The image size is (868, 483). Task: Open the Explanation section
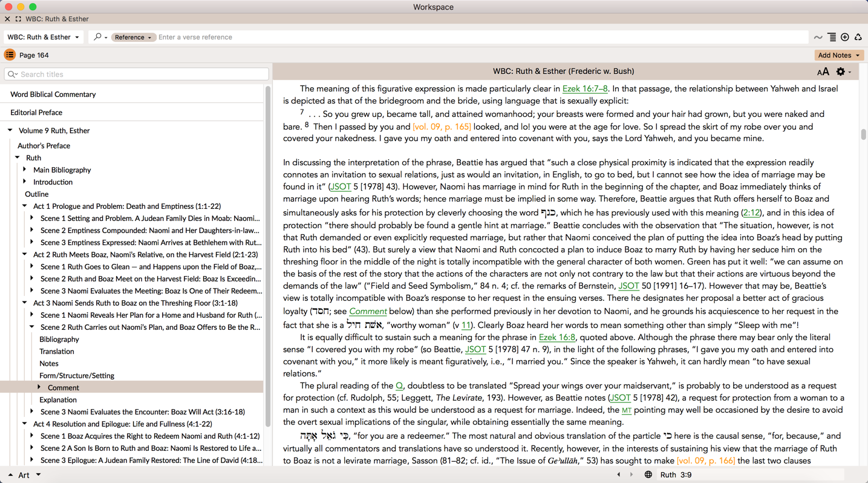[x=58, y=400]
